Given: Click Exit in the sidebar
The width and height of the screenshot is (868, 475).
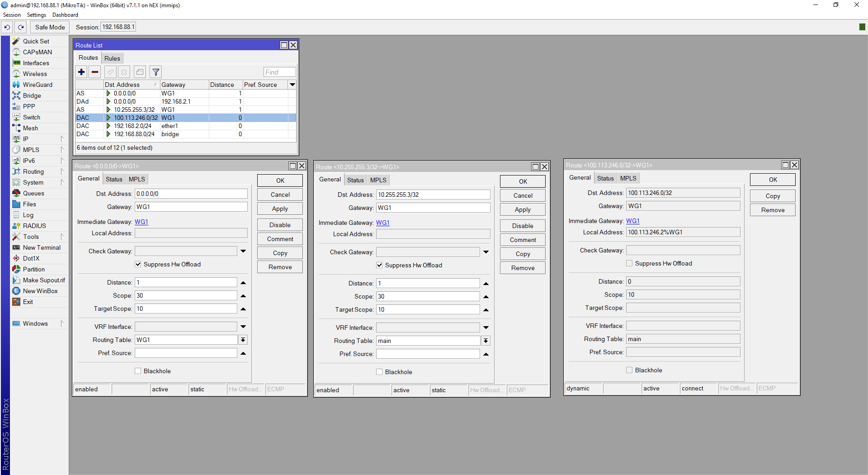Looking at the screenshot, I should tap(28, 302).
